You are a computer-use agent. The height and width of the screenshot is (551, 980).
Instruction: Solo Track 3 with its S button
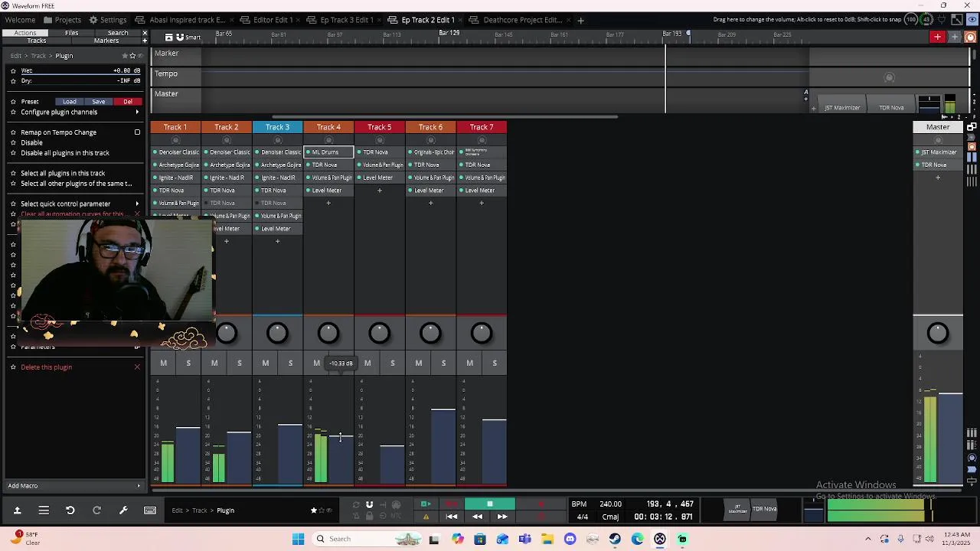tap(290, 363)
